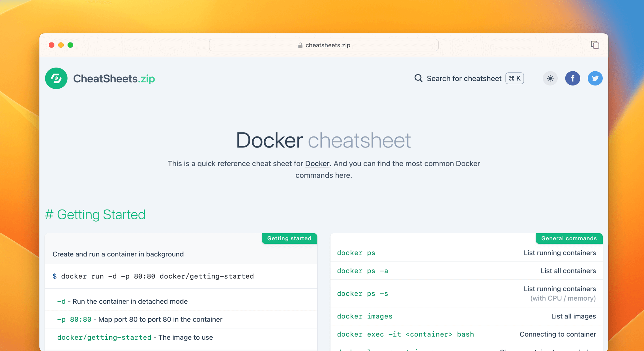Open the Docker hyperlink in the description
This screenshot has width=644, height=351.
point(317,164)
